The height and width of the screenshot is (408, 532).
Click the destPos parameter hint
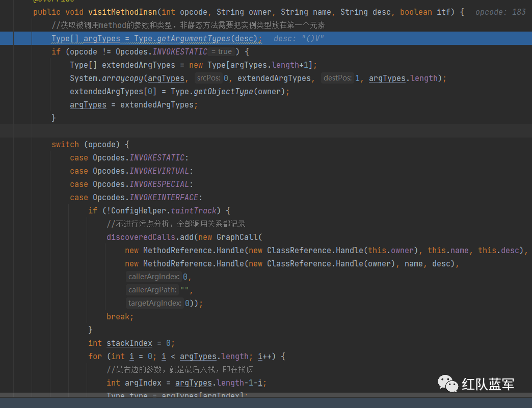(337, 78)
